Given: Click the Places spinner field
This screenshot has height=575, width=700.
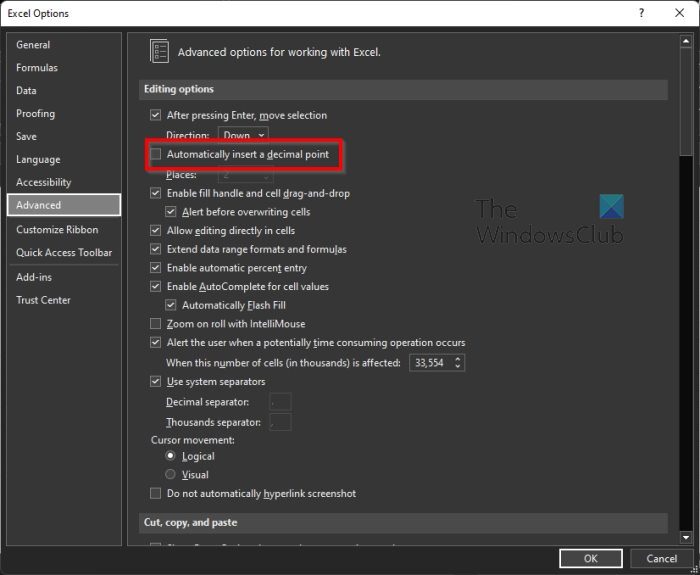Looking at the screenshot, I should [246, 175].
